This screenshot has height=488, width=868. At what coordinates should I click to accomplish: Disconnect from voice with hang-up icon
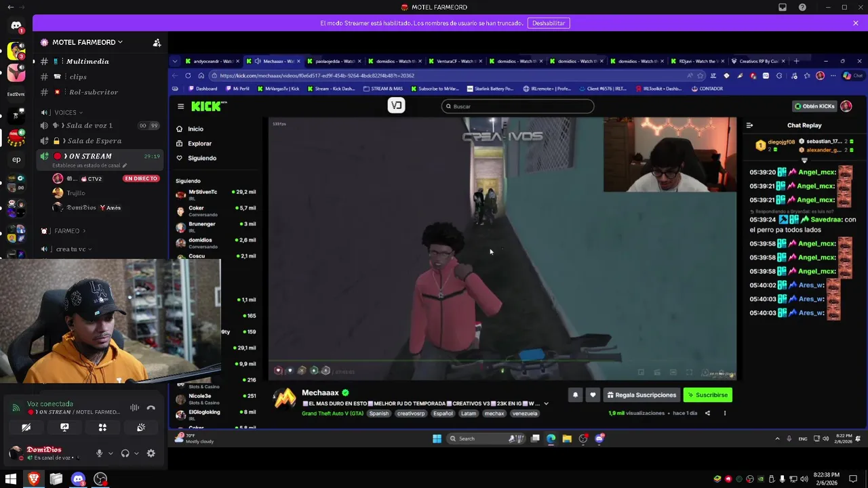coord(151,407)
